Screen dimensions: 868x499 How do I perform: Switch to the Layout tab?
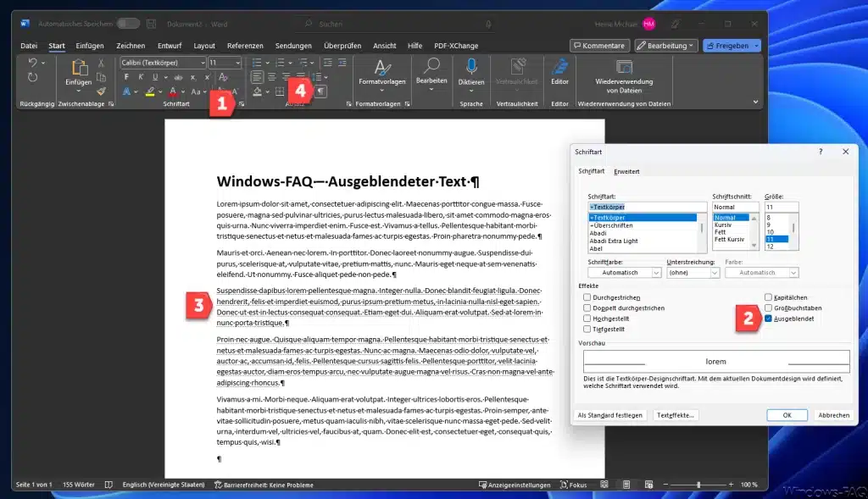204,46
